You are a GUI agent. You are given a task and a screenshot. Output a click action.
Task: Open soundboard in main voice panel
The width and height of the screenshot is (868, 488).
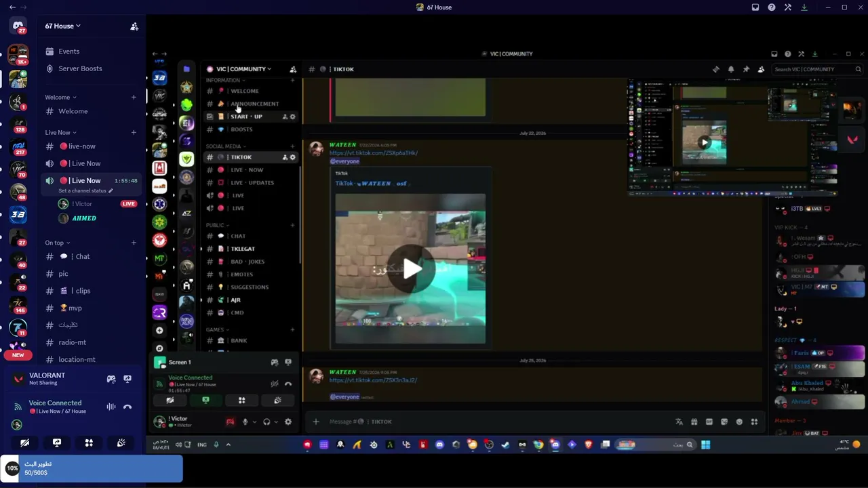pyautogui.click(x=121, y=443)
